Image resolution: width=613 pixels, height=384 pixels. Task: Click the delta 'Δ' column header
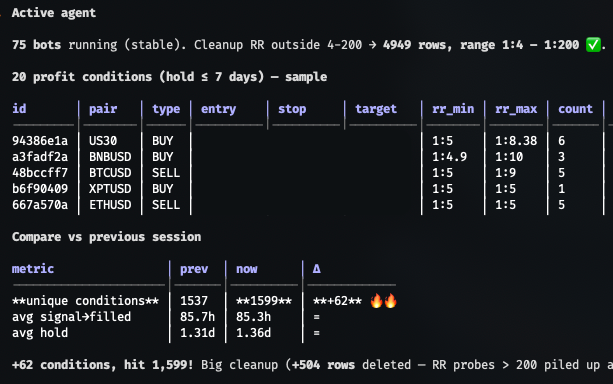pos(317,269)
